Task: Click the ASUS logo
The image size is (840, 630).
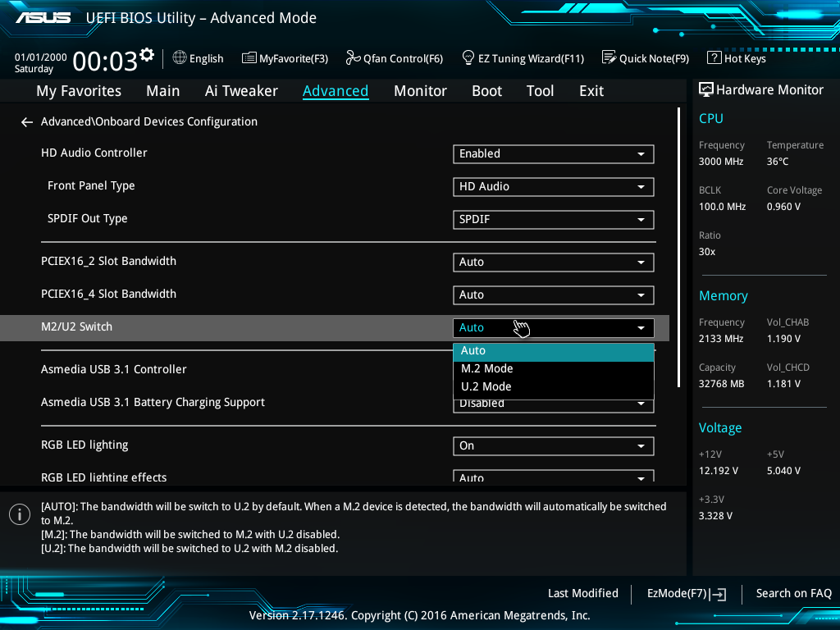Action: pyautogui.click(x=43, y=18)
